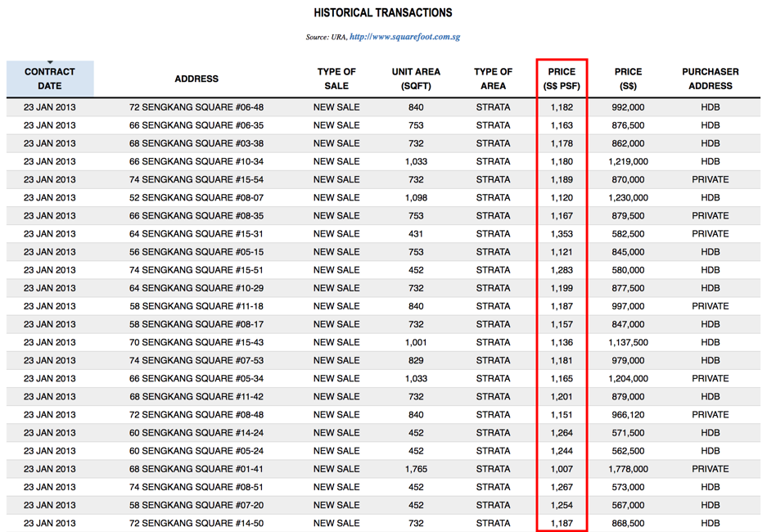Select HDB purchaser for 72 Sengkang Square #06-48
Viewport: 767px width, 532px height.
click(x=711, y=107)
